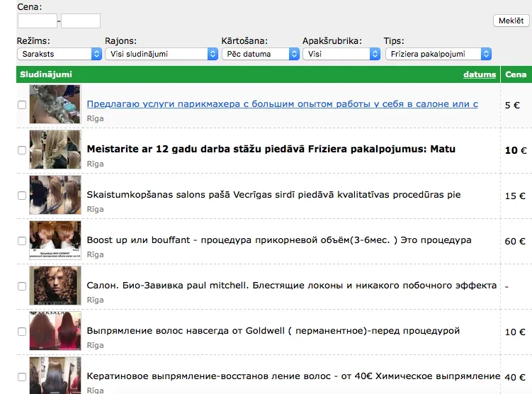
Task: Click the maximum price (Cena) input field
Action: pos(81,21)
